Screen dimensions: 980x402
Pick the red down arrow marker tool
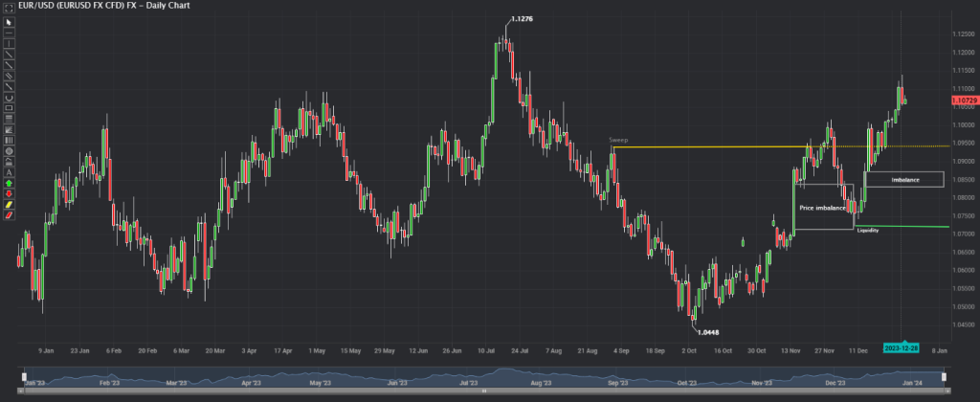(x=9, y=193)
